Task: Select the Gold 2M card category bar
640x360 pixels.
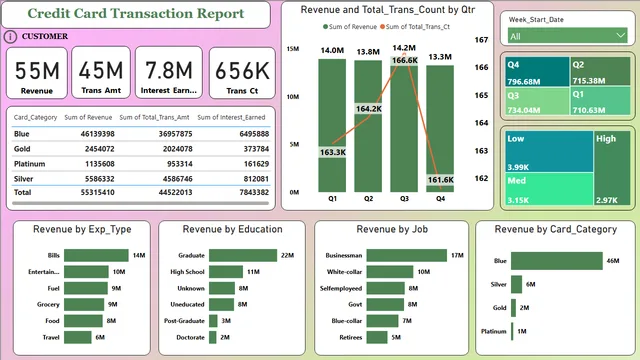Action: 513,308
